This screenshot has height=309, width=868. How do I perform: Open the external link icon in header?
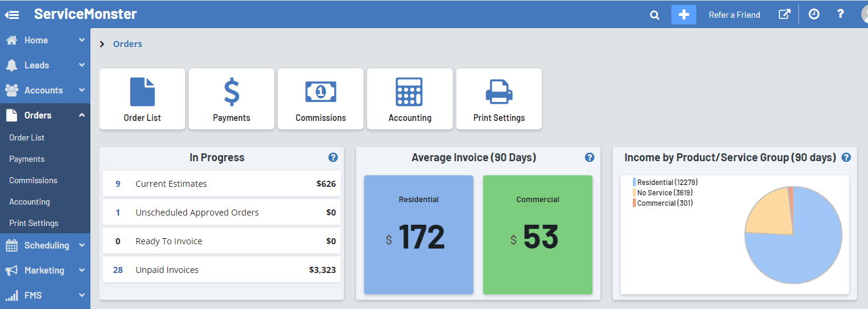pyautogui.click(x=784, y=14)
